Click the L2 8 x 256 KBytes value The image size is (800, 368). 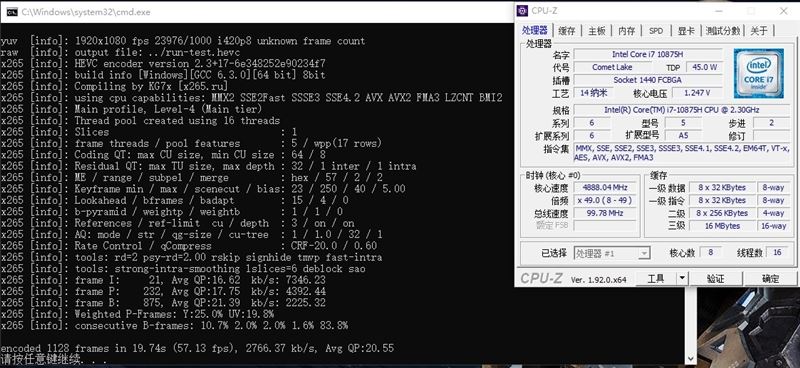click(x=721, y=213)
